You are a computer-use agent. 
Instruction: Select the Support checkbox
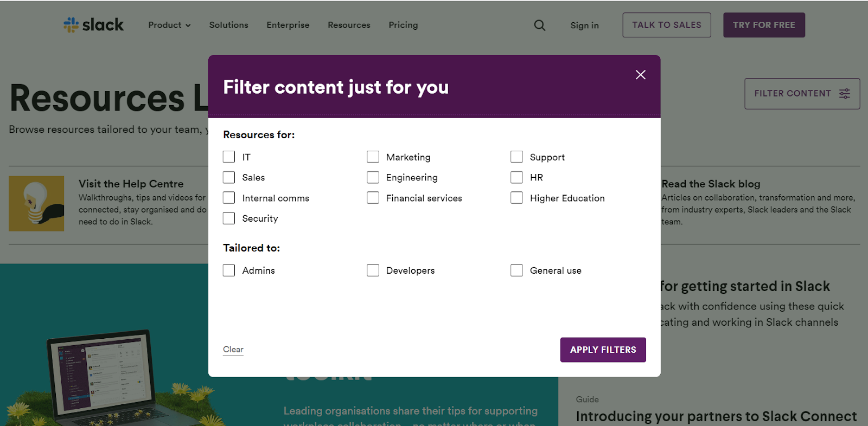click(516, 157)
